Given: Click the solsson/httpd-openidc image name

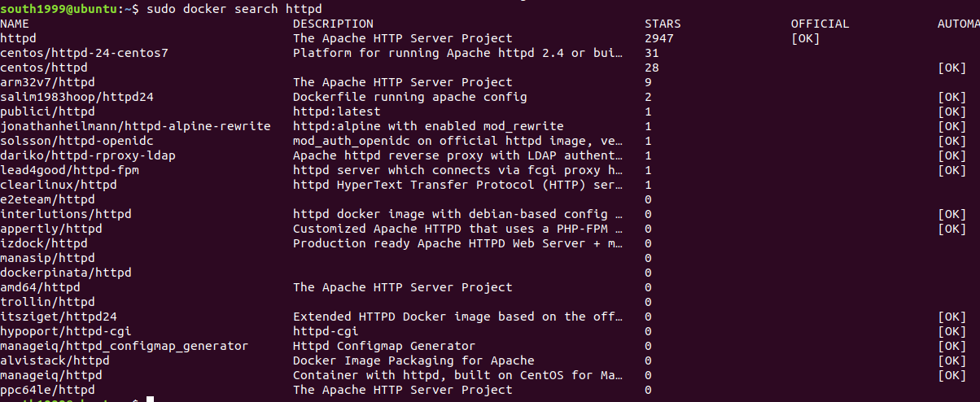Looking at the screenshot, I should coord(77,141).
